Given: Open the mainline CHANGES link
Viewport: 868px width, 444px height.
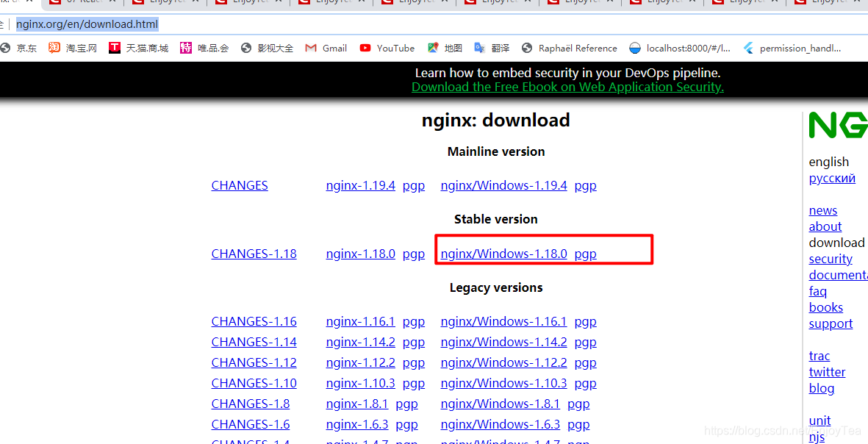Looking at the screenshot, I should pos(240,185).
